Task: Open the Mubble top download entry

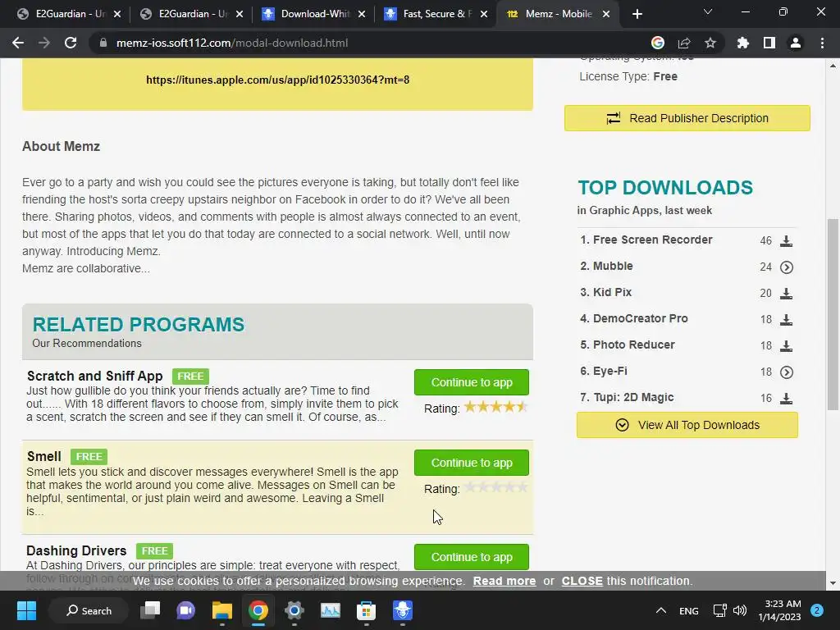Action: click(x=613, y=267)
